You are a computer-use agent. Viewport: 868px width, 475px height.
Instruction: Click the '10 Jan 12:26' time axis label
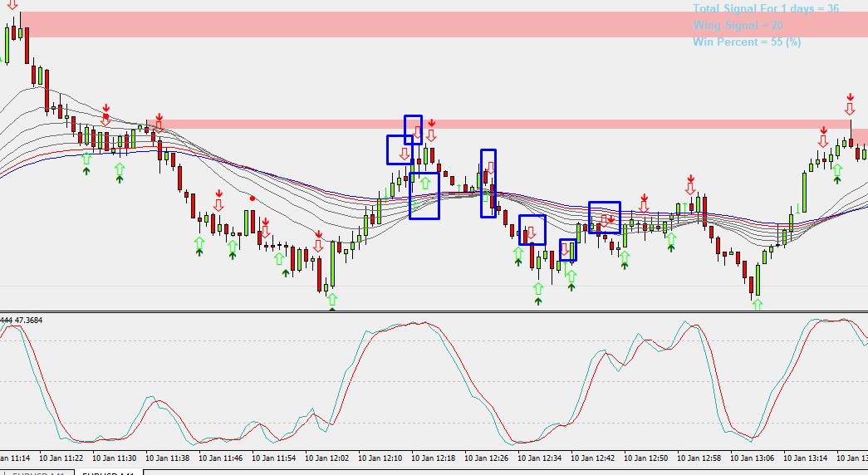tap(486, 458)
